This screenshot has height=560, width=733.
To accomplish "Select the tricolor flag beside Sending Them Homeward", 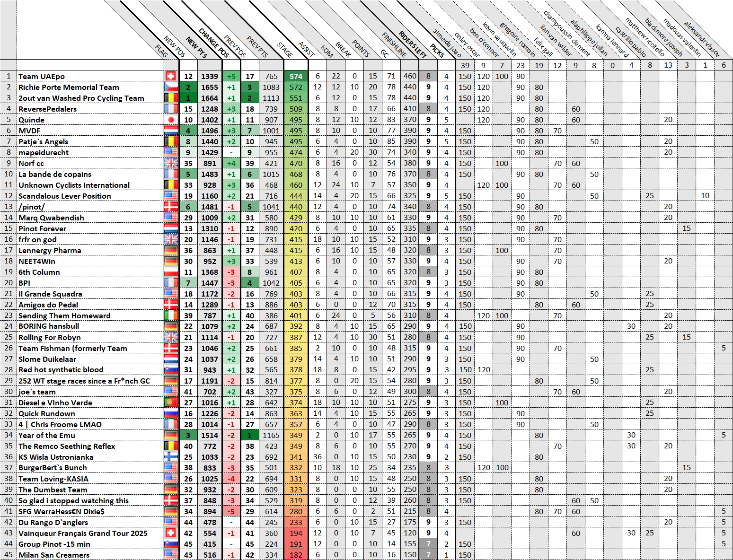I will coord(171,315).
